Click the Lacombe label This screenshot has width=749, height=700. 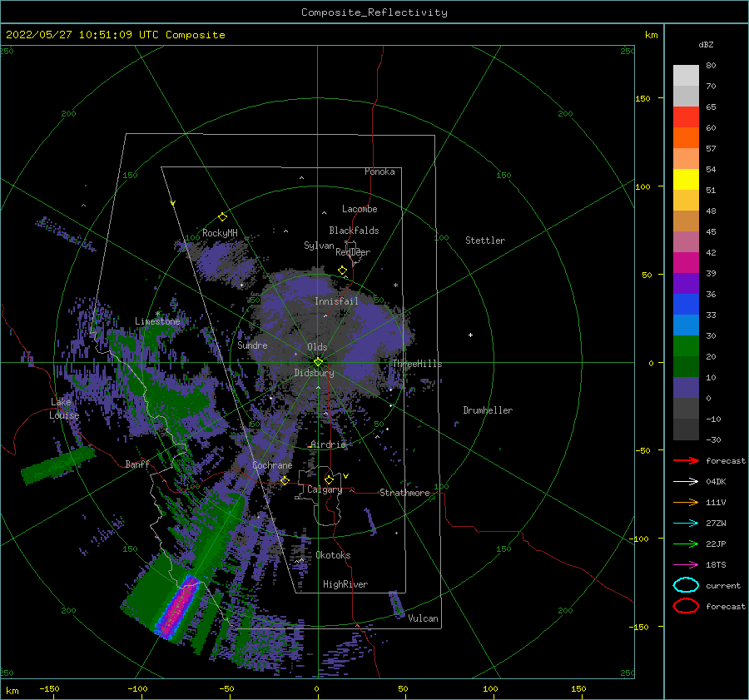click(x=360, y=209)
